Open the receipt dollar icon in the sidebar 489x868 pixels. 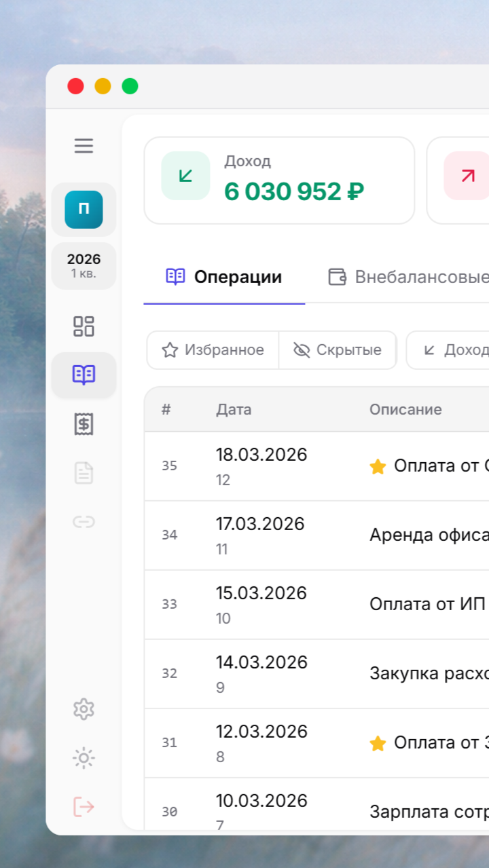[x=84, y=424]
